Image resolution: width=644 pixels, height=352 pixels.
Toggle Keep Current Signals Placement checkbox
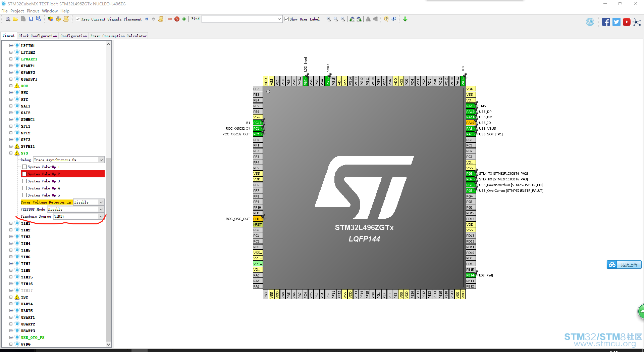coord(78,19)
